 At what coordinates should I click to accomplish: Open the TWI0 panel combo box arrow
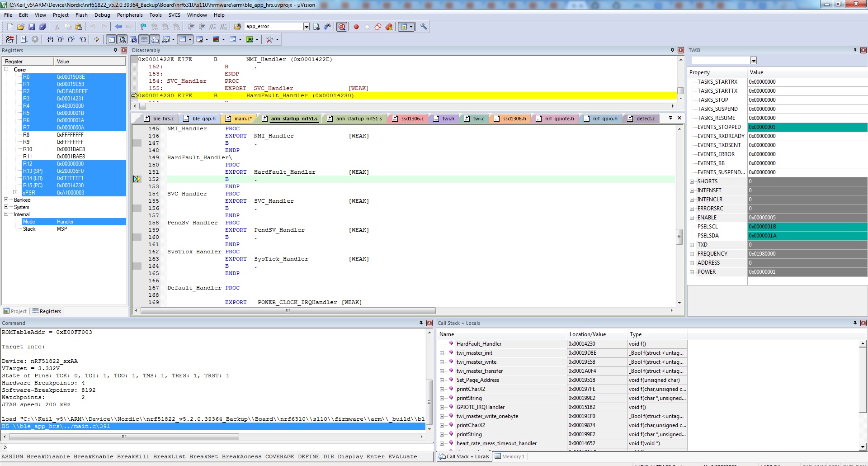click(x=753, y=61)
